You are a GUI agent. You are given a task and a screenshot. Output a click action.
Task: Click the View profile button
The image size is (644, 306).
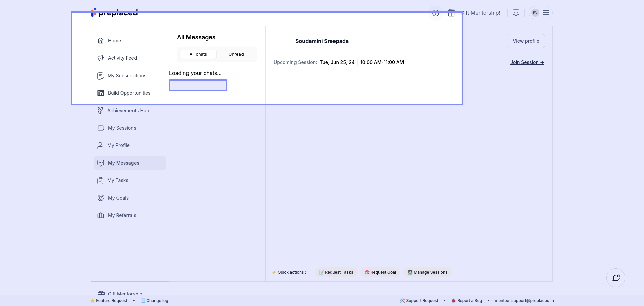526,41
